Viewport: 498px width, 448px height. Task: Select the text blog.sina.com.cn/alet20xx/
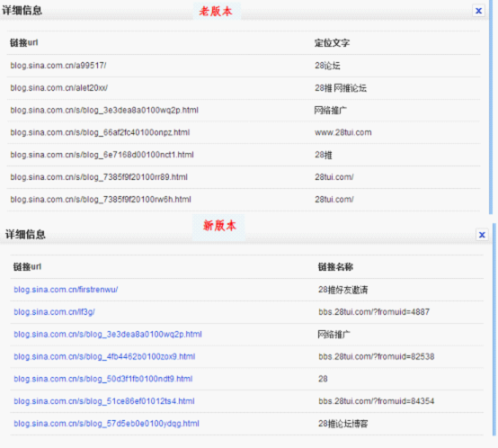59,87
